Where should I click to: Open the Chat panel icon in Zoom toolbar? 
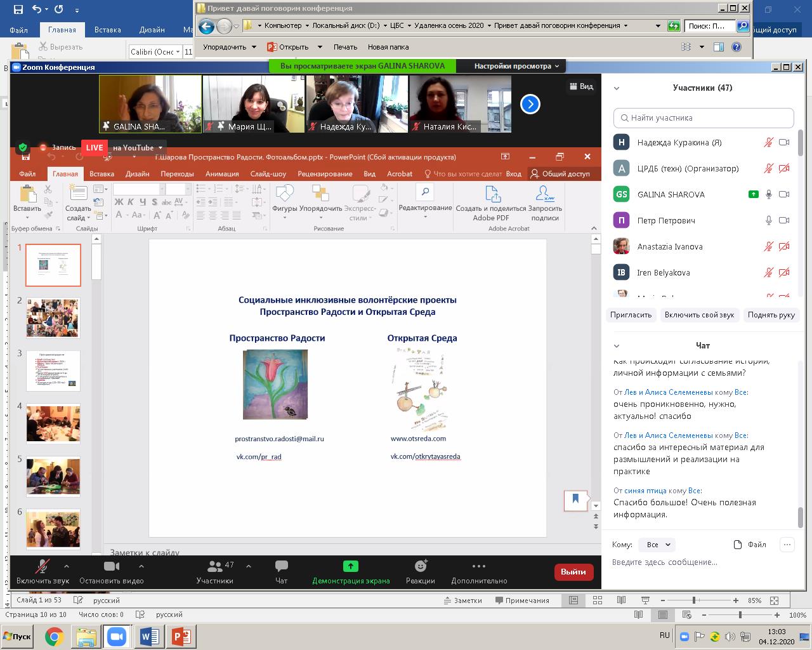281,566
